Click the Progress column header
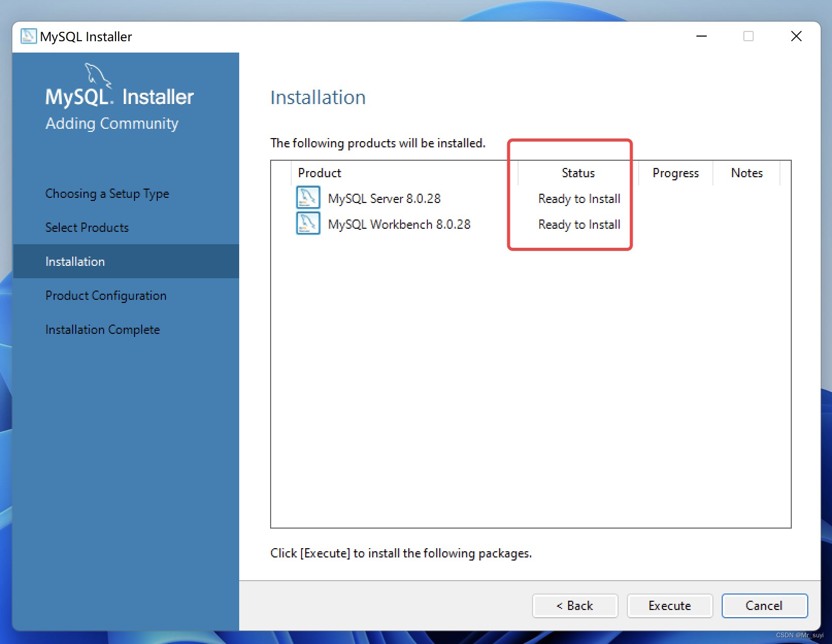This screenshot has height=644, width=832. [675, 173]
